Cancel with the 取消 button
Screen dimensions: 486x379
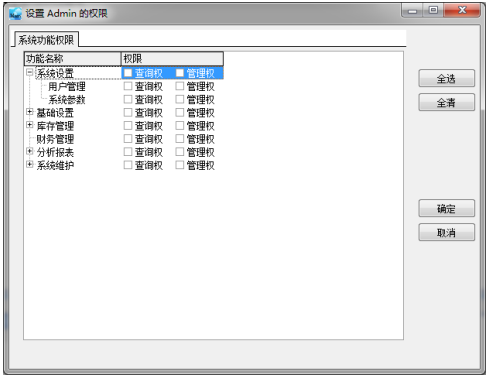(x=446, y=232)
